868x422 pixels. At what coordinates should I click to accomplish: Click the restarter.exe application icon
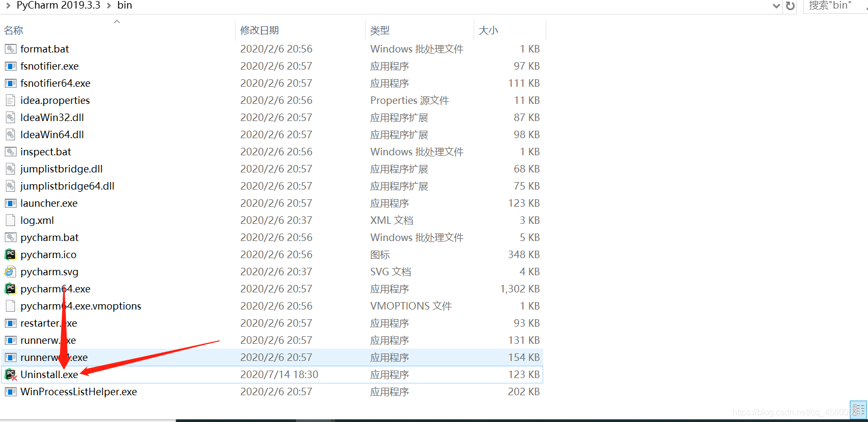[x=10, y=323]
